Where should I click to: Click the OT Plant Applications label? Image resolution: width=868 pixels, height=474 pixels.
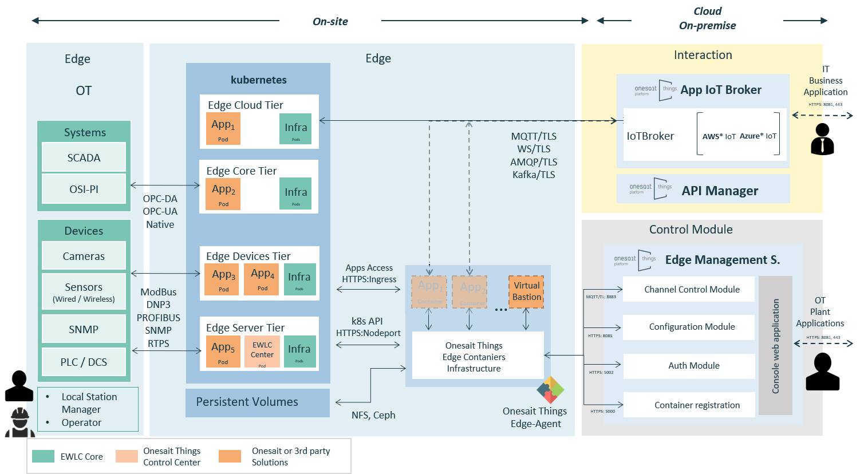pyautogui.click(x=820, y=312)
